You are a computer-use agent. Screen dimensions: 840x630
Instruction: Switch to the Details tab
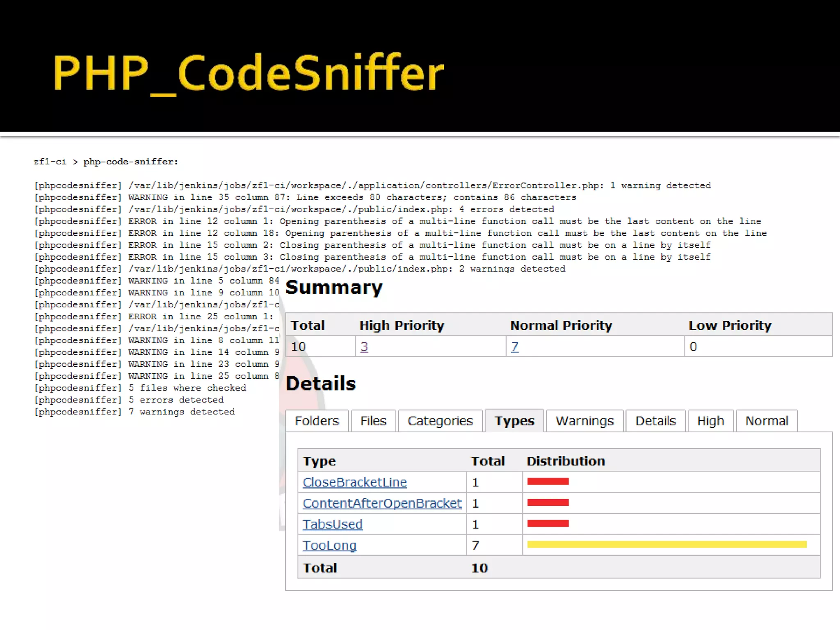655,421
